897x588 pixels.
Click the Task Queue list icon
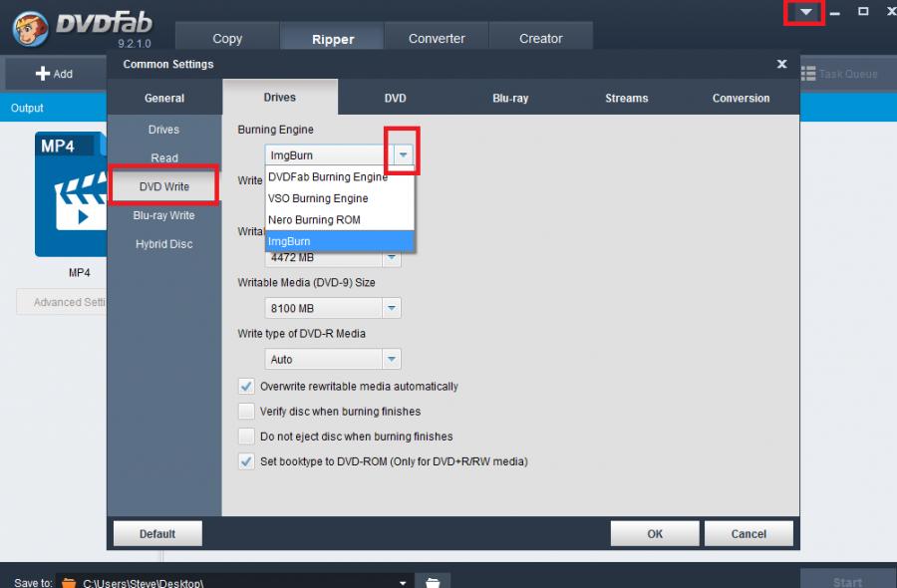(807, 74)
